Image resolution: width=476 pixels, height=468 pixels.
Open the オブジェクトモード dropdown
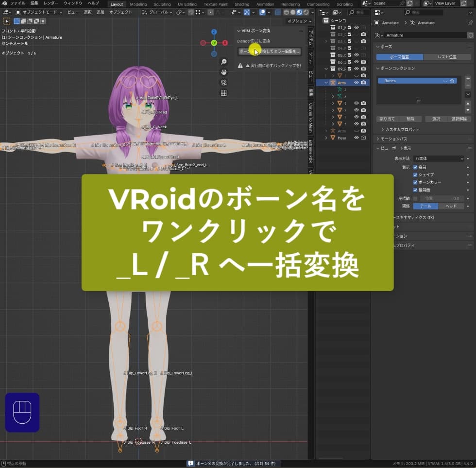(x=39, y=12)
